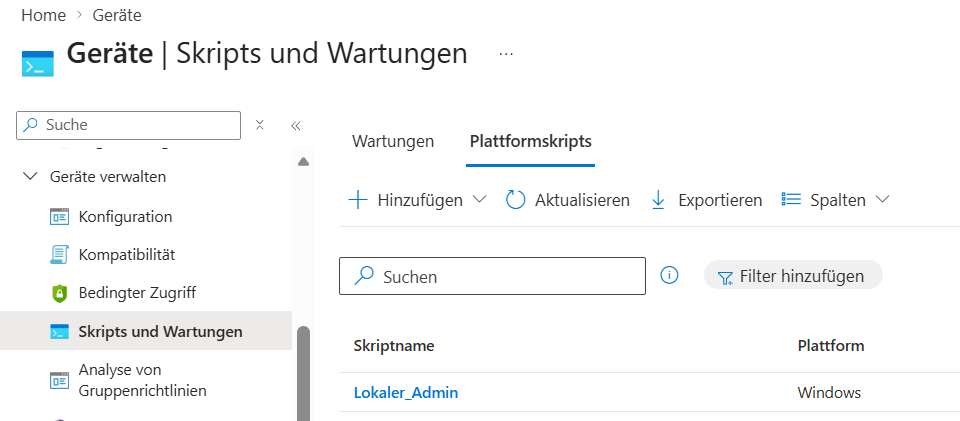Open the Spalten dropdown chevron
This screenshot has height=421, width=960.
coord(882,199)
